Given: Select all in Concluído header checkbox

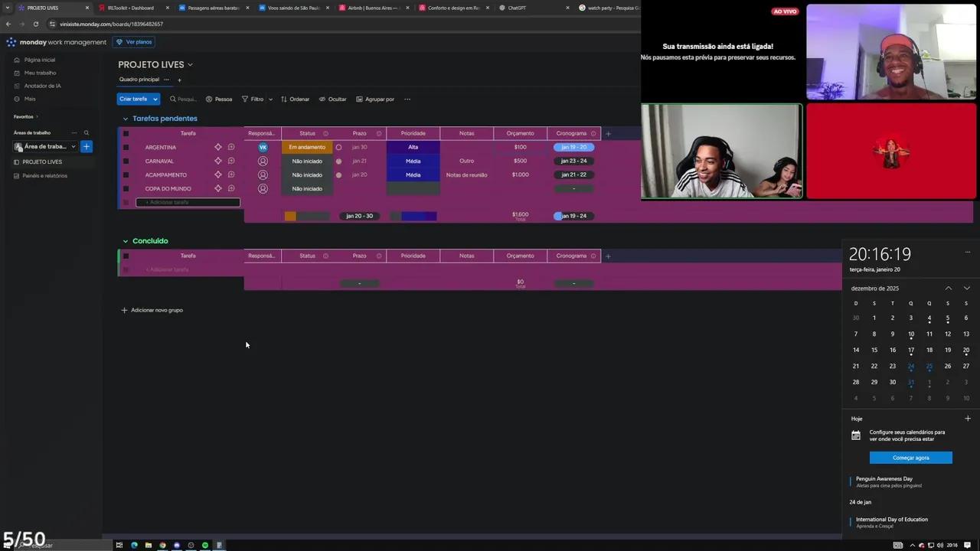Looking at the screenshot, I should click(126, 256).
